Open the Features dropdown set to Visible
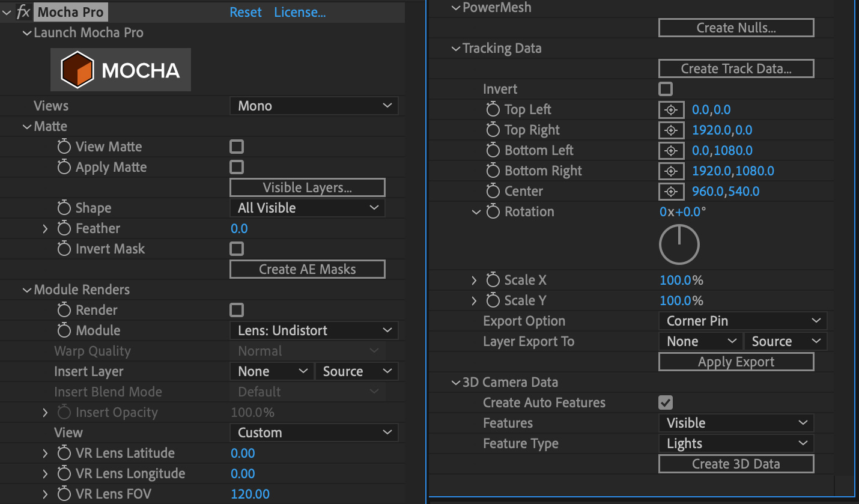The image size is (859, 504). point(736,423)
